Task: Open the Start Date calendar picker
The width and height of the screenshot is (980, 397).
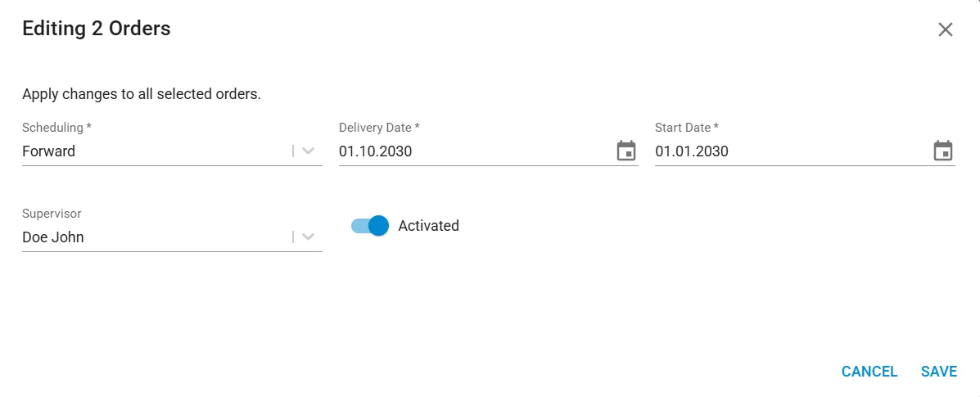Action: tap(942, 151)
